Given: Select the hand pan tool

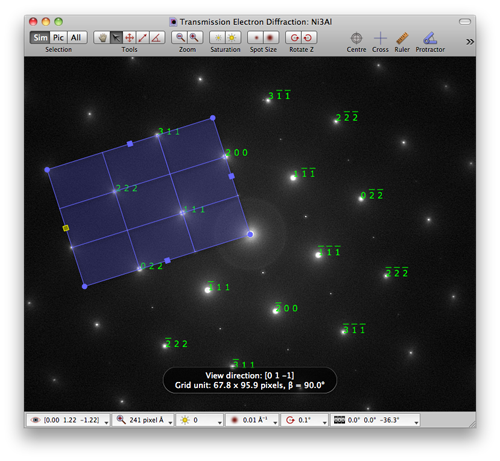Looking at the screenshot, I should tap(102, 38).
